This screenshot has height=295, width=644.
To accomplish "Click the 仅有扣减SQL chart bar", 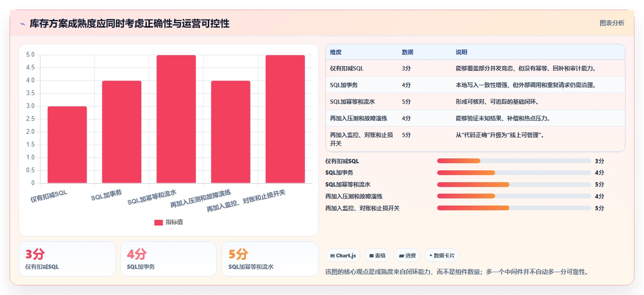I will tap(67, 145).
